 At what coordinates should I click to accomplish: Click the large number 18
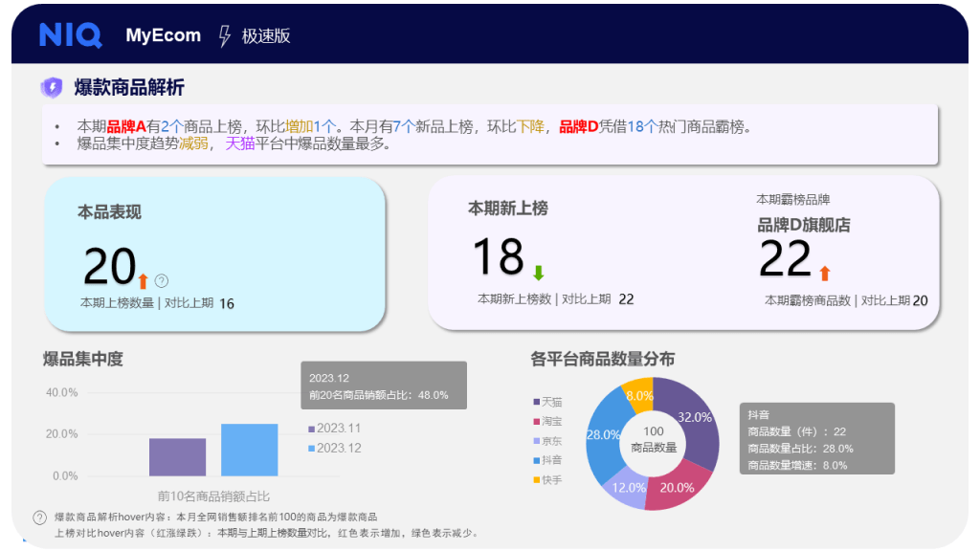pyautogui.click(x=498, y=256)
